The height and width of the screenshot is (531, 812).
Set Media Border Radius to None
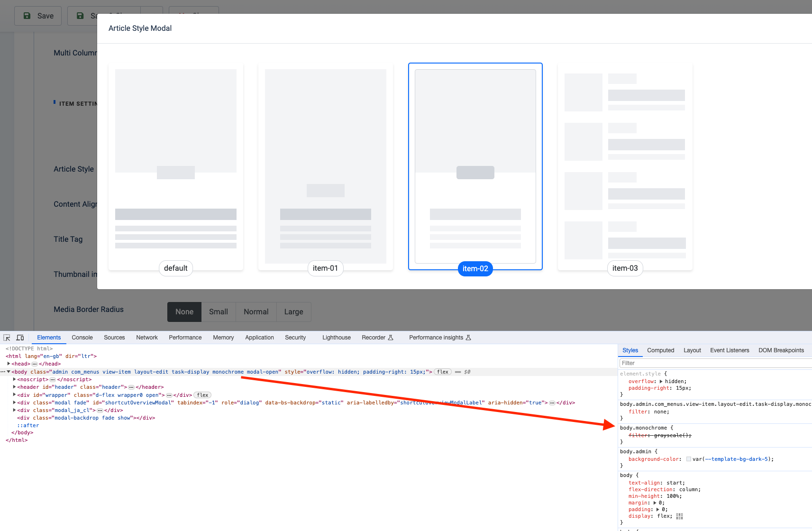(184, 312)
